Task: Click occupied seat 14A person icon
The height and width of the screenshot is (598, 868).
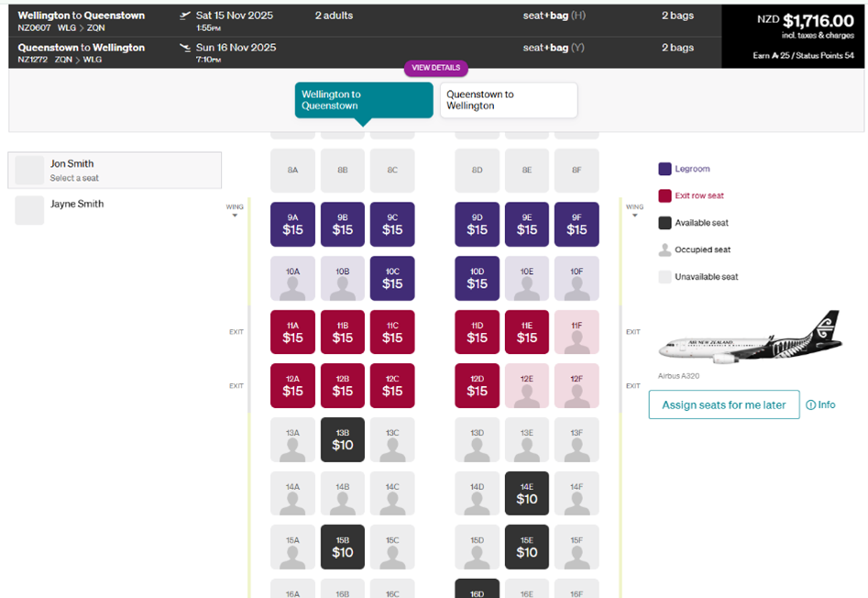Action: pyautogui.click(x=292, y=500)
